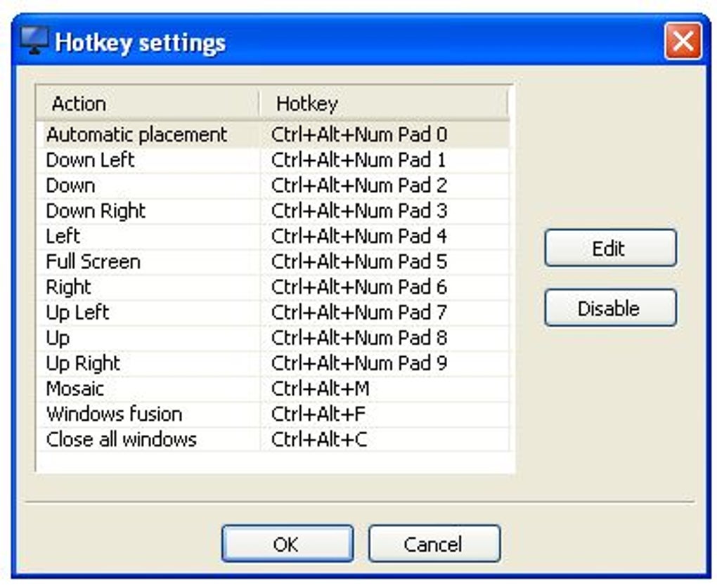
Task: Click hotkey Ctrl+Alt+Num Pad 0
Action: [x=359, y=135]
